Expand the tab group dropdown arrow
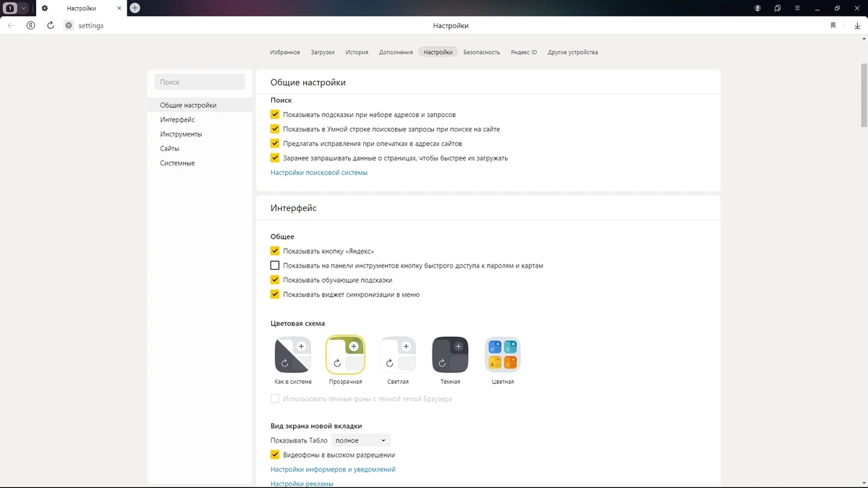This screenshot has height=488, width=868. click(x=24, y=8)
